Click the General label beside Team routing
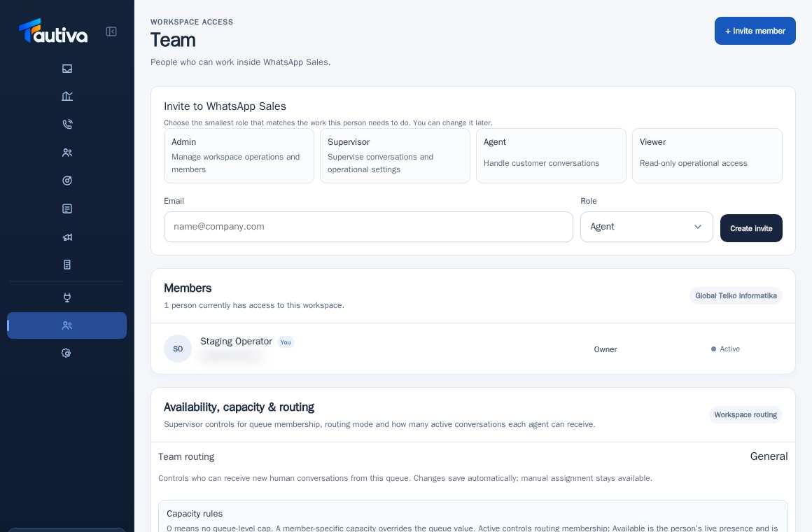This screenshot has height=532, width=812. point(769,456)
